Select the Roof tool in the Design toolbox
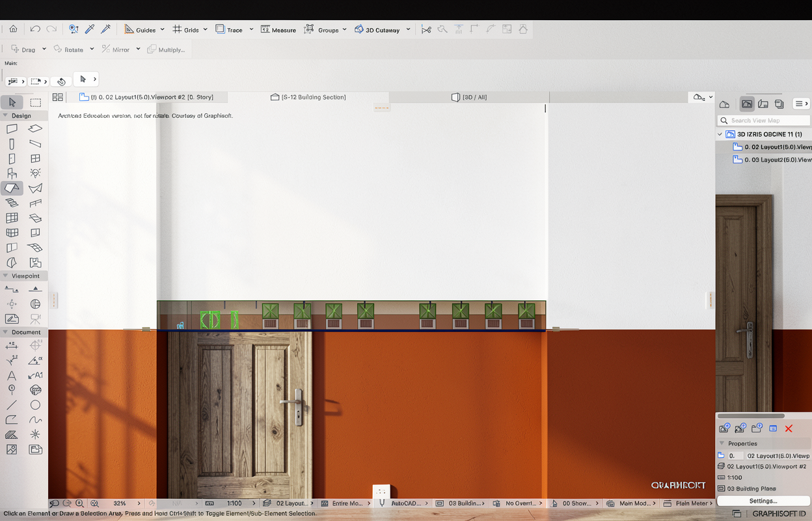 pyautogui.click(x=12, y=188)
